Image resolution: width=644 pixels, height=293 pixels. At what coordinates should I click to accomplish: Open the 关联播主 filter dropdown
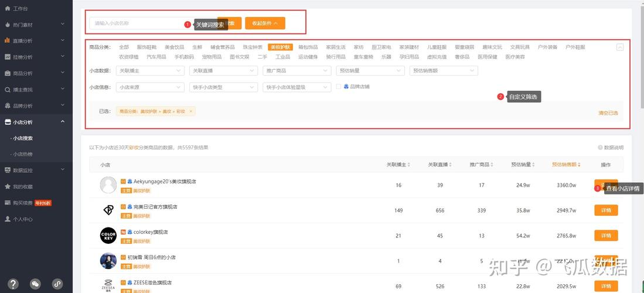(150, 71)
